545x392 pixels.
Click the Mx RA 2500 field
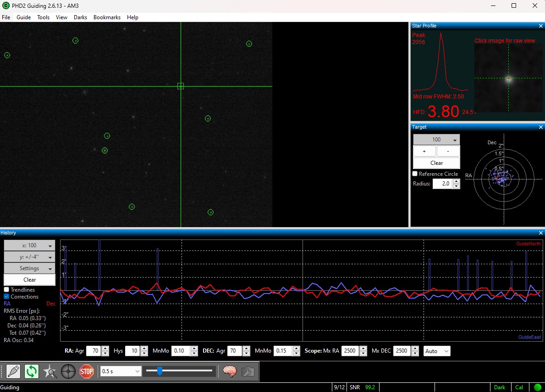pyautogui.click(x=350, y=351)
